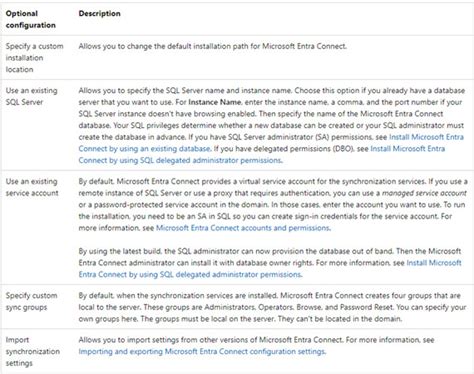Click the paragraph starting 'By using the latest build'
The height and width of the screenshot is (374, 474).
pos(270,263)
